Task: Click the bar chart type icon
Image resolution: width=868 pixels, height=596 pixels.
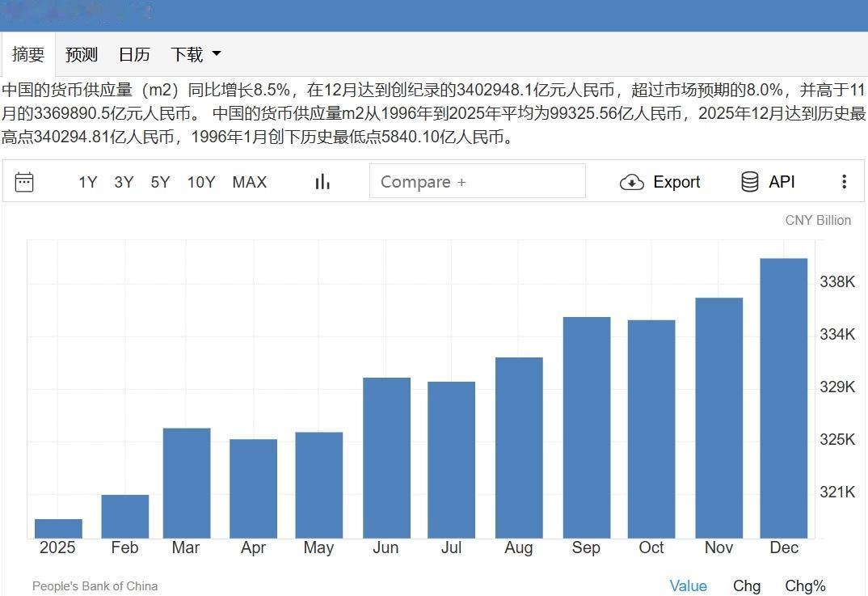Action: 322,181
